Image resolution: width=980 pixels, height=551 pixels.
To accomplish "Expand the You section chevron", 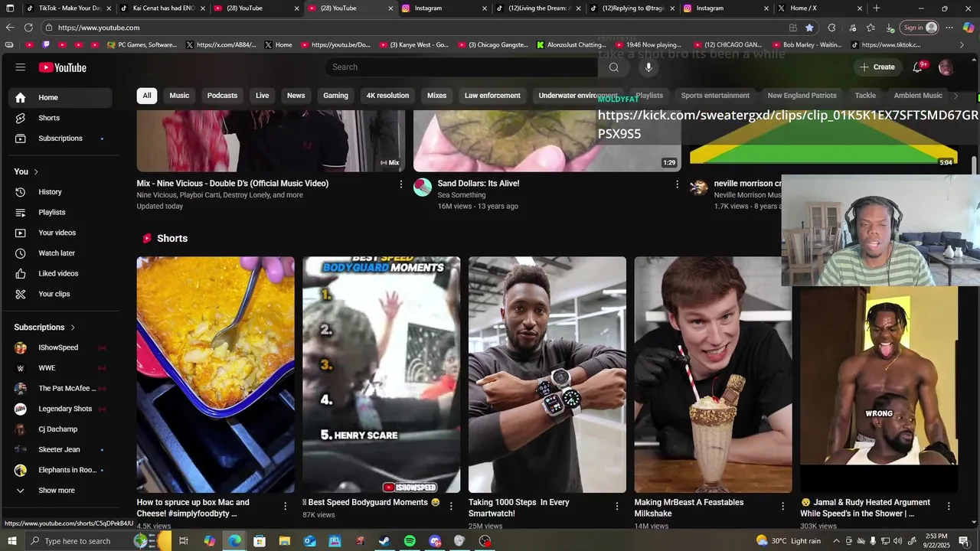I will pyautogui.click(x=36, y=171).
